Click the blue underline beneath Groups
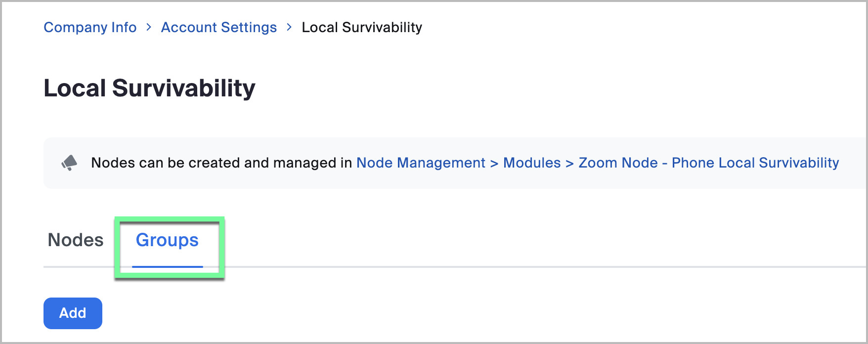 (167, 267)
